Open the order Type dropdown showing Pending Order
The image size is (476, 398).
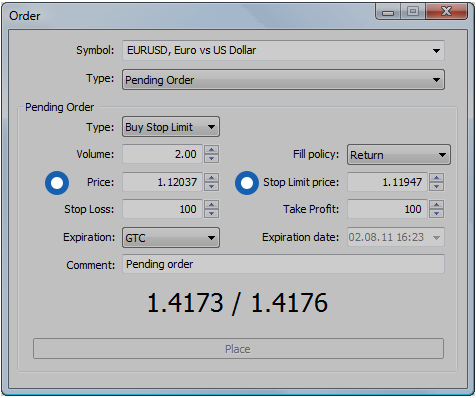coord(283,80)
